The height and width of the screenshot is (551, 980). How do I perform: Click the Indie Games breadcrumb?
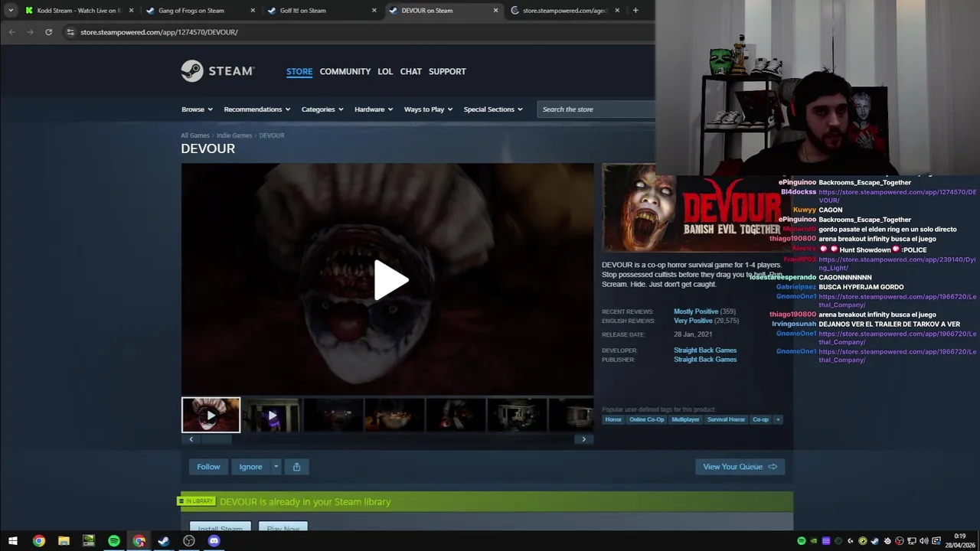tap(234, 135)
